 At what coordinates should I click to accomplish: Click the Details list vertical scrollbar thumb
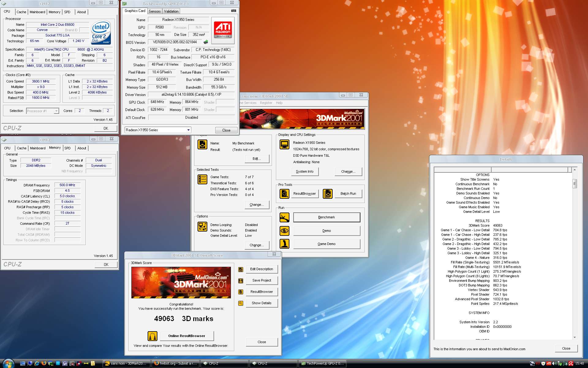coord(575,184)
